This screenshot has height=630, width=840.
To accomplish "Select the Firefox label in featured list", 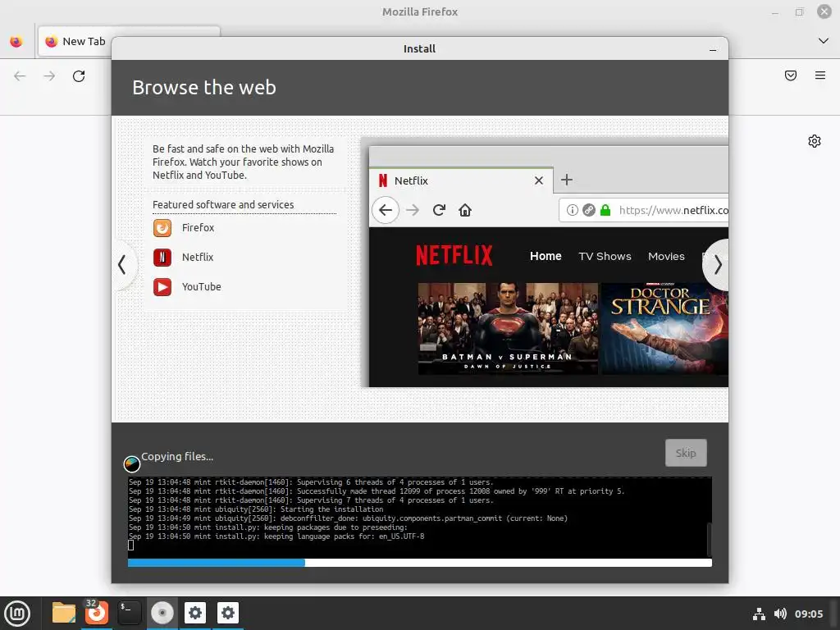I will pyautogui.click(x=198, y=228).
